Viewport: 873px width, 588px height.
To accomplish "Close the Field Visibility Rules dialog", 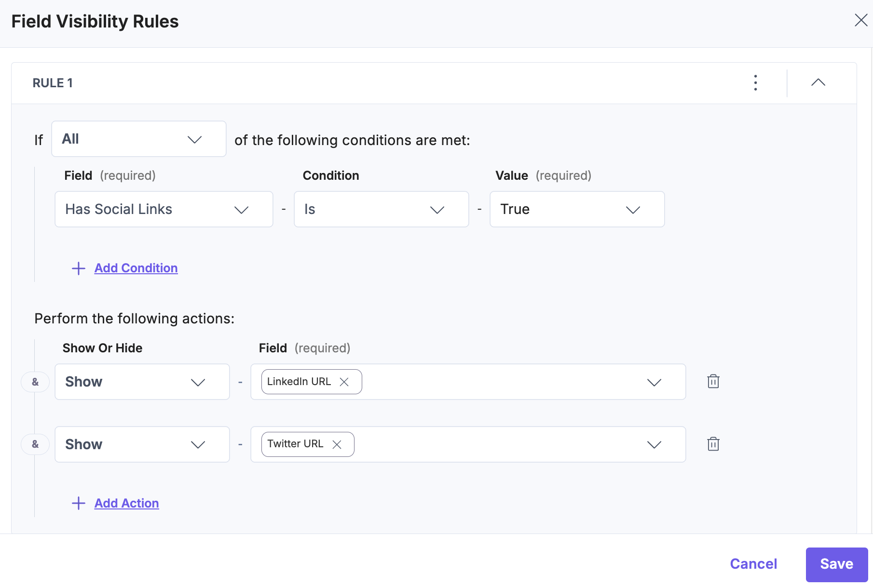I will tap(861, 20).
